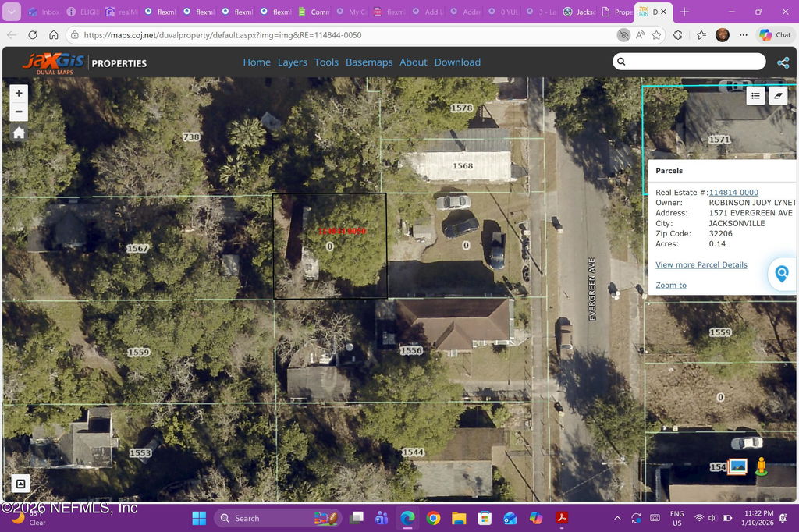The height and width of the screenshot is (532, 799).
Task: Show hidden system tray icons
Action: click(617, 518)
